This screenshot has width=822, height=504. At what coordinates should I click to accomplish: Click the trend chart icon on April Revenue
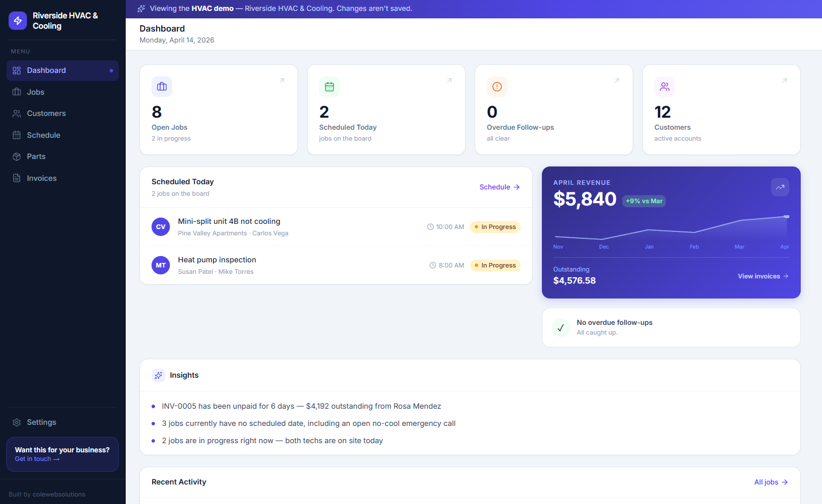pyautogui.click(x=780, y=187)
